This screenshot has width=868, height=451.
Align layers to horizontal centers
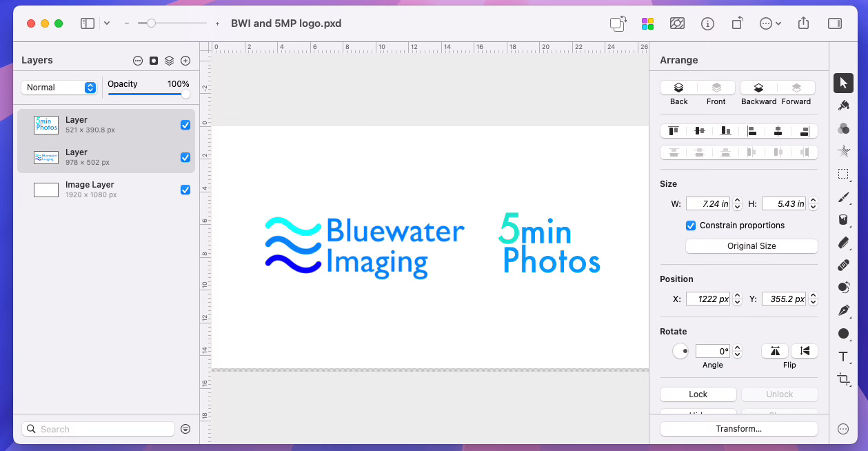[778, 130]
